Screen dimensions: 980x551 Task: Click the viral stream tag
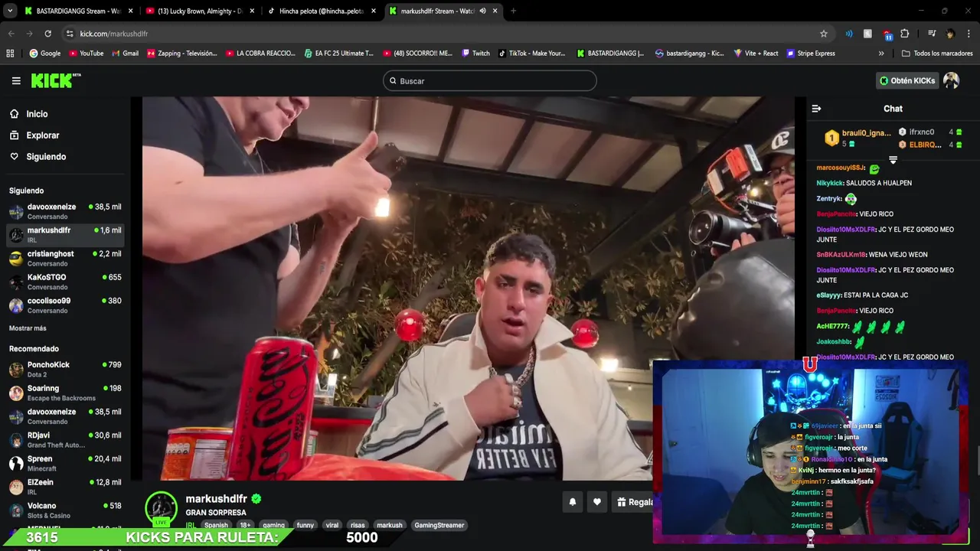tap(332, 525)
